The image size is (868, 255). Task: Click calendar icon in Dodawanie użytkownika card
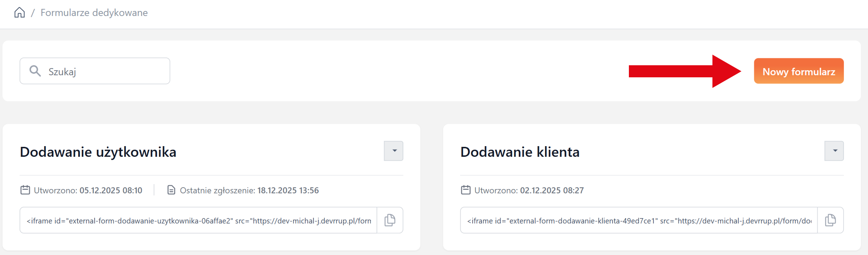click(25, 190)
